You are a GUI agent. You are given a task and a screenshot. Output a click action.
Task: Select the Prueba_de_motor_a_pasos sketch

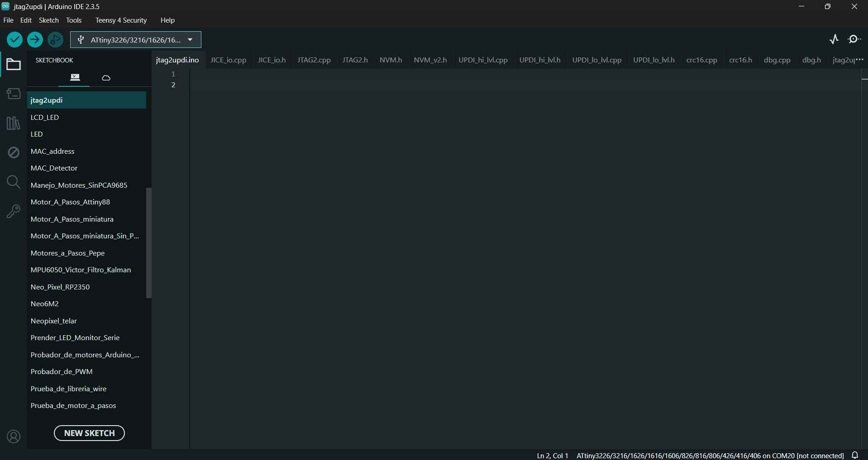click(86, 405)
